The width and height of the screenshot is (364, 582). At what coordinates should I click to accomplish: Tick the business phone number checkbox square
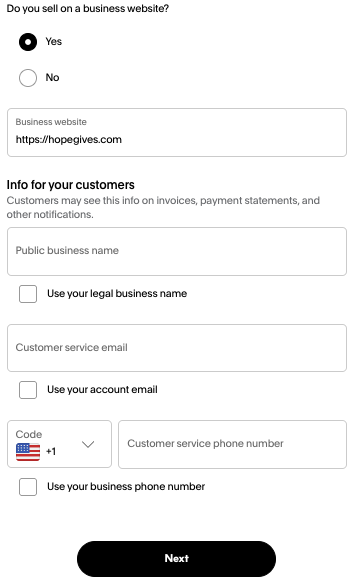28,487
